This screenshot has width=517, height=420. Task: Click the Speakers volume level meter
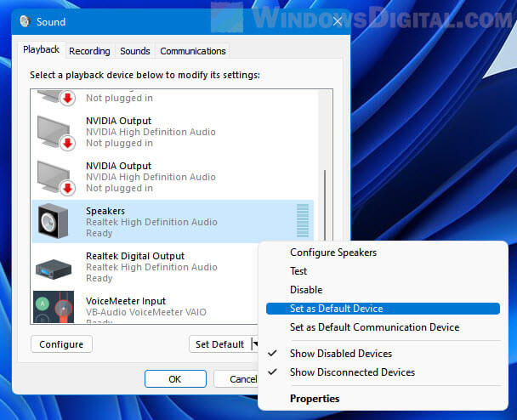pos(303,221)
